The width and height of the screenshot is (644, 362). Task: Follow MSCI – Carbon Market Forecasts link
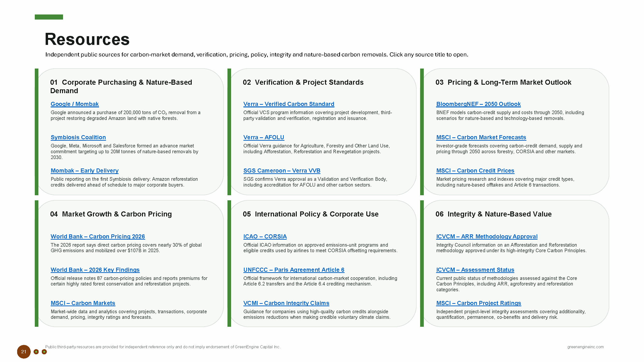click(x=481, y=137)
